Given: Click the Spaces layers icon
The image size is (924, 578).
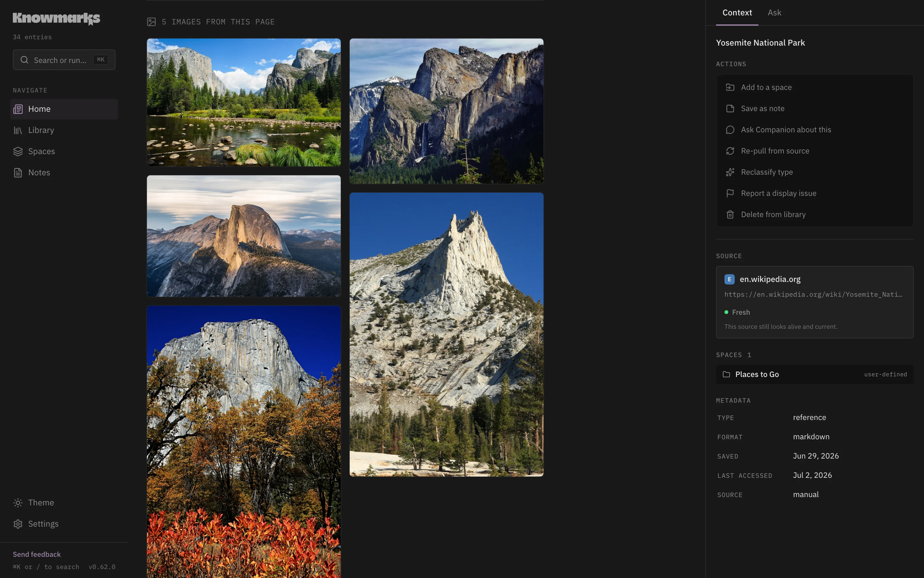Looking at the screenshot, I should [x=18, y=152].
